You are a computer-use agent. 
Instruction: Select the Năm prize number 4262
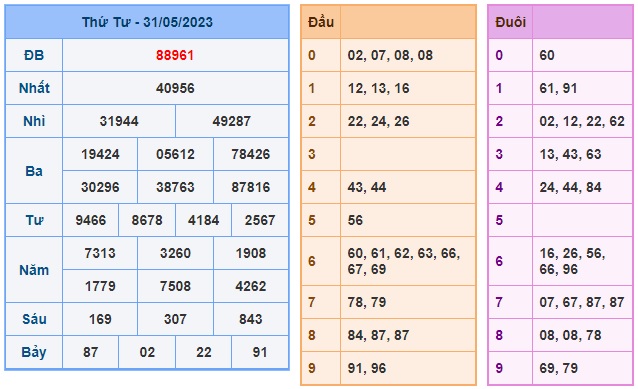coord(251,286)
